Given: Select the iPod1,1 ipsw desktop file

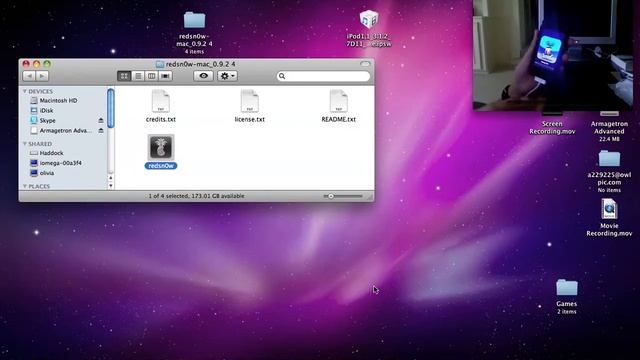Looking at the screenshot, I should click(369, 19).
